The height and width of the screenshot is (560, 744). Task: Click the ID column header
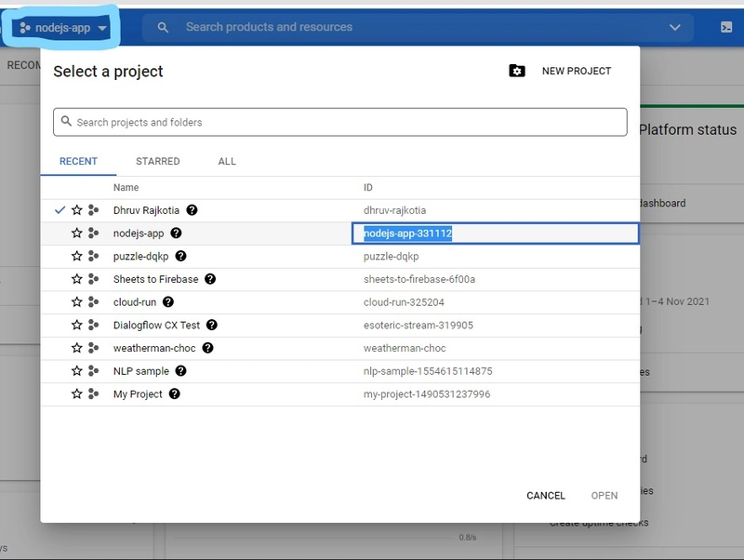367,188
